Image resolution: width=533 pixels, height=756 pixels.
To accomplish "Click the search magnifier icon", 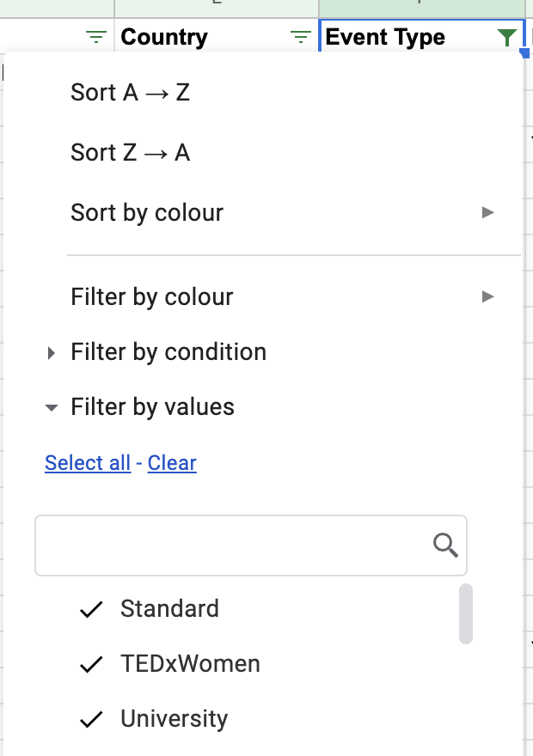I will click(445, 545).
